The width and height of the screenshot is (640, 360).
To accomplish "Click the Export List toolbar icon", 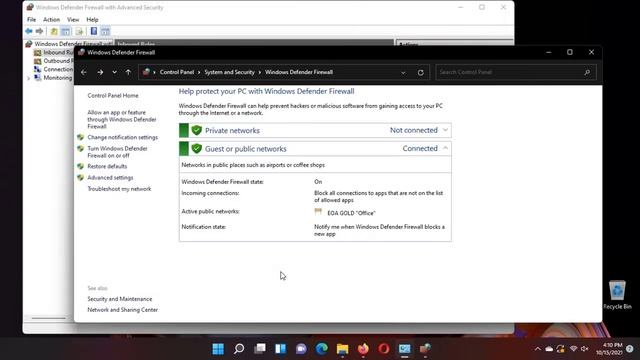I will point(79,31).
